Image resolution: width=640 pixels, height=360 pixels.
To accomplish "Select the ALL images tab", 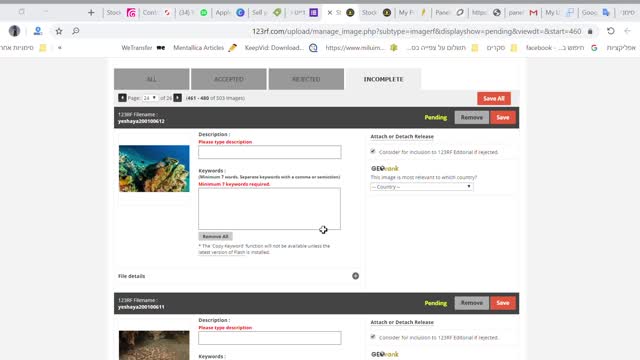I will pos(151,79).
